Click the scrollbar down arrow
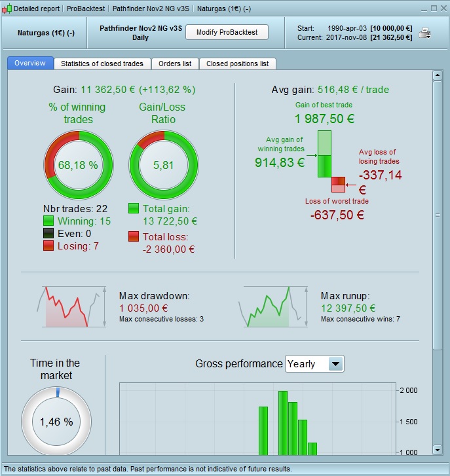 438,450
